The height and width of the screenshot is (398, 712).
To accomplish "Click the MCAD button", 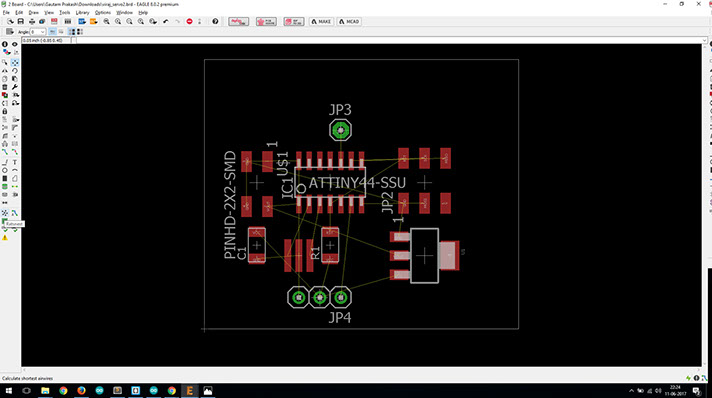I will (x=349, y=21).
